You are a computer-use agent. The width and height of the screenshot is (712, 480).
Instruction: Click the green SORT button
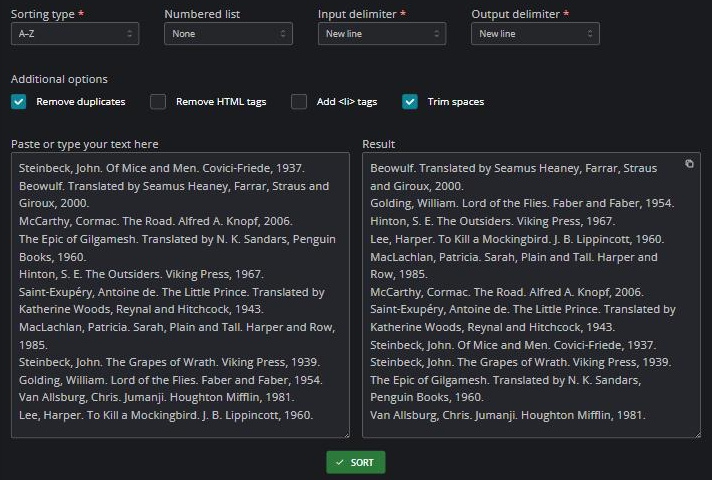pyautogui.click(x=356, y=462)
